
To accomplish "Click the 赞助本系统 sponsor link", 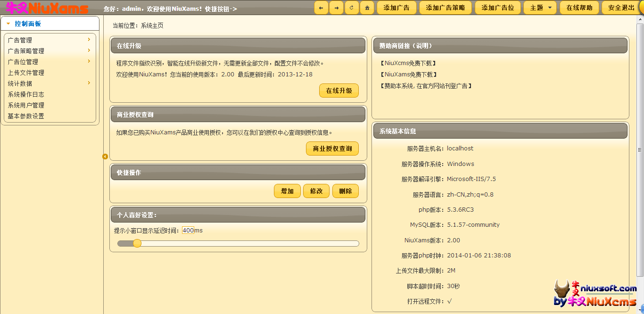I will coord(426,86).
